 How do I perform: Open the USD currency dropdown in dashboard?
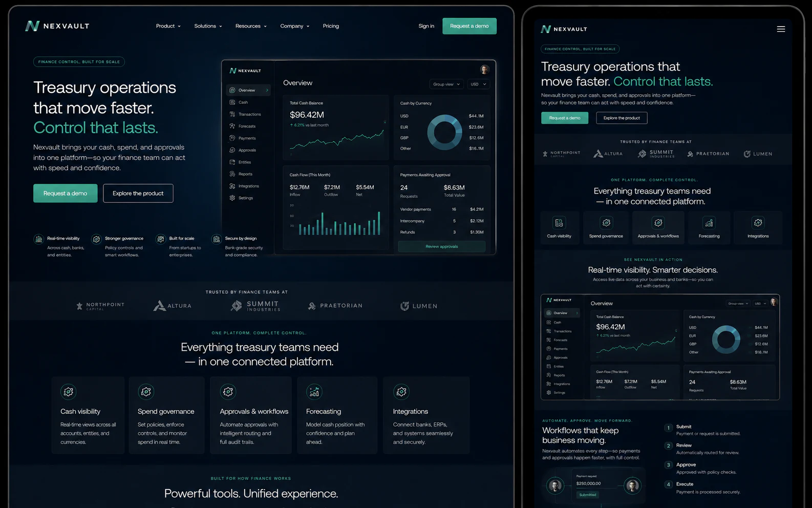coord(478,84)
